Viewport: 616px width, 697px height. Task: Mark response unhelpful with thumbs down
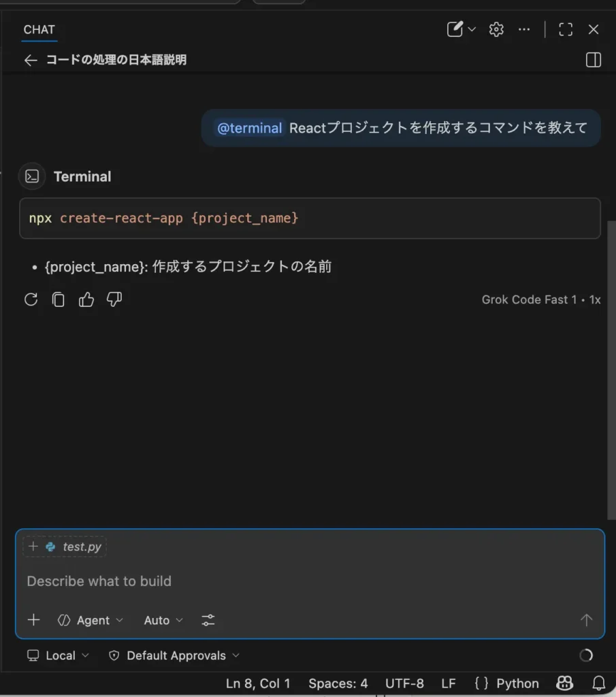(x=114, y=299)
